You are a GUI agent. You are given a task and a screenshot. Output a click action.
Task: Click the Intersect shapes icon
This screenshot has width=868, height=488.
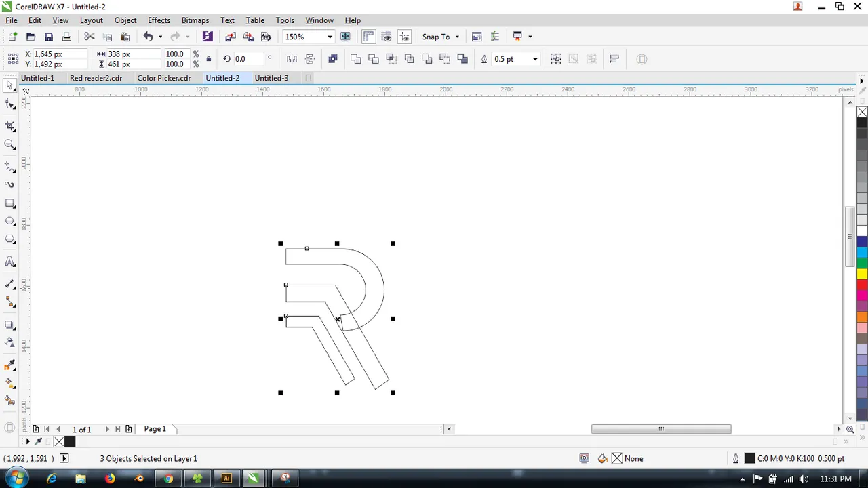(391, 59)
